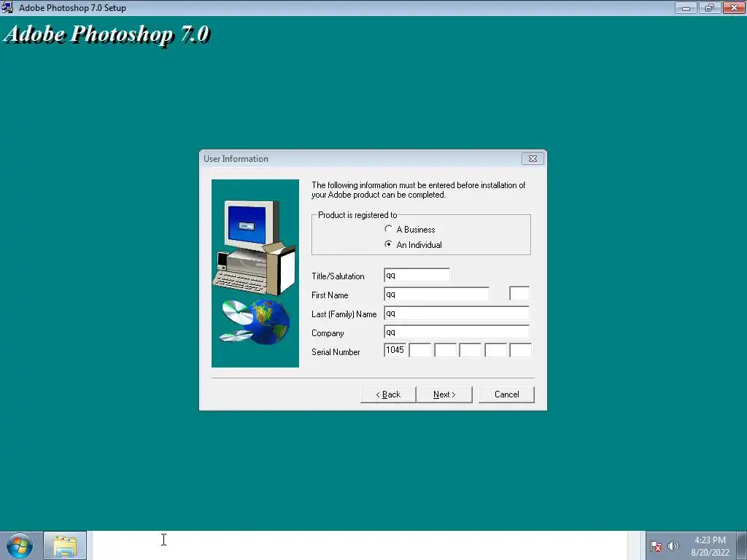Image resolution: width=747 pixels, height=560 pixels.
Task: Click the fifth serial number box
Action: [495, 350]
